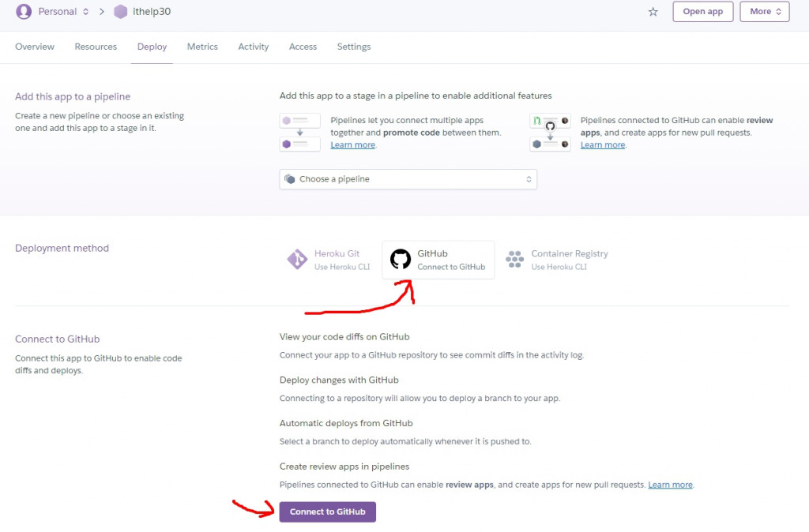Click the Connect to GitHub button
This screenshot has width=809, height=532.
[328, 512]
